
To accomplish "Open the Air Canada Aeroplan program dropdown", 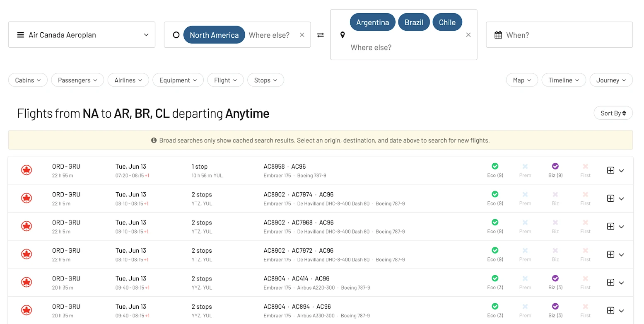I will coord(82,35).
